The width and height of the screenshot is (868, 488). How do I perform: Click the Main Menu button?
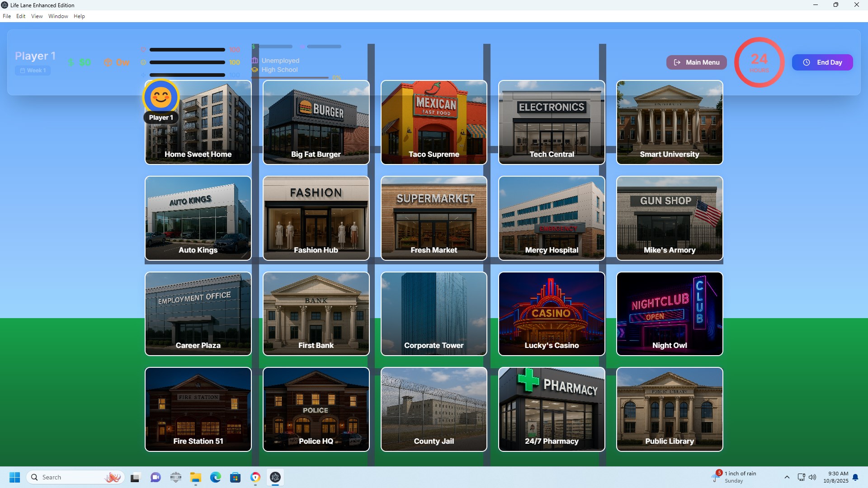[x=697, y=62]
